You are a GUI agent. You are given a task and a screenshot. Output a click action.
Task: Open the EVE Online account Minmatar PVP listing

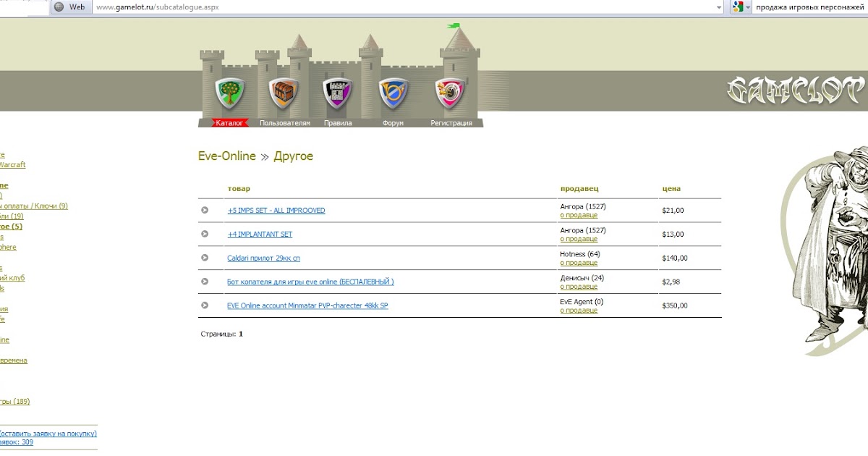click(x=307, y=306)
